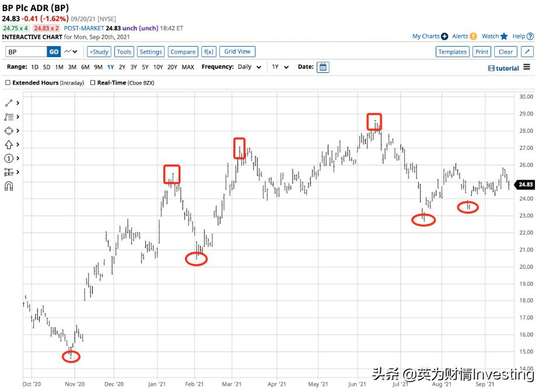Click the My Charts plus icon
546x392 pixels.
(444, 36)
